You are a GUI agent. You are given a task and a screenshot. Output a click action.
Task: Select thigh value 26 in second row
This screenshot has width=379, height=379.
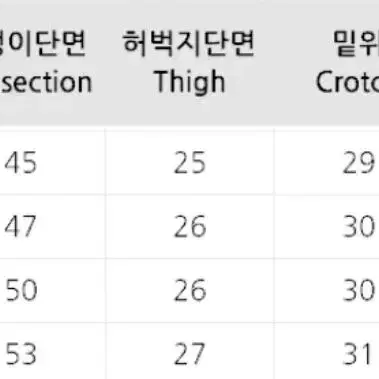[190, 226]
